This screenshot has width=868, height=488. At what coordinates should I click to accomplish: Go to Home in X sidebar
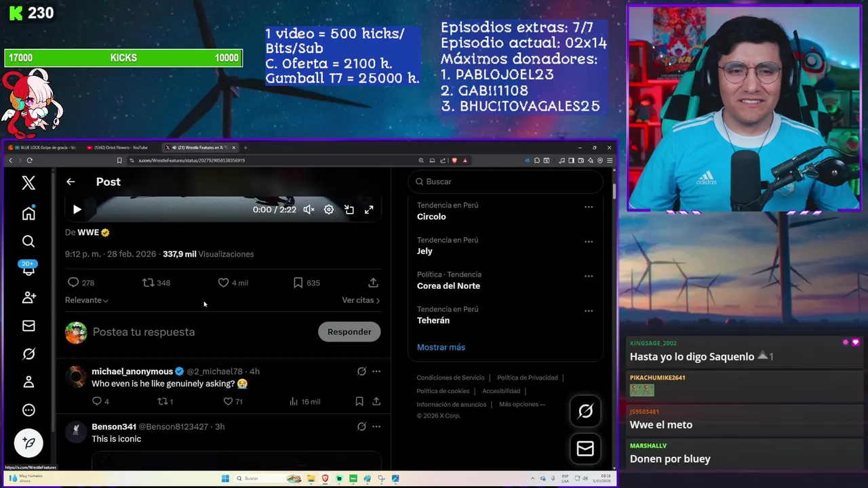point(28,213)
